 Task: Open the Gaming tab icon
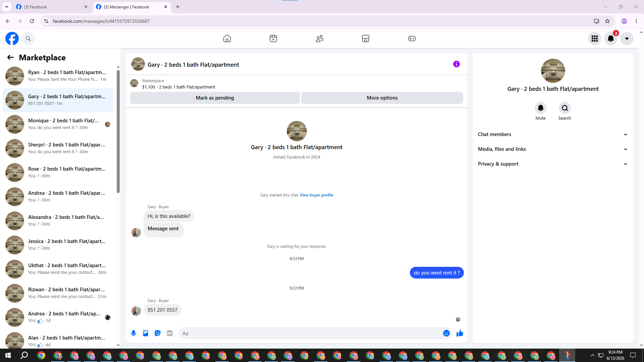point(412,39)
